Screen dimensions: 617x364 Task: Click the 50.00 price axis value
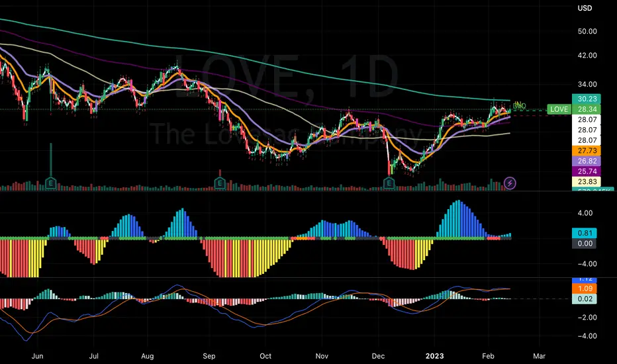pyautogui.click(x=587, y=31)
